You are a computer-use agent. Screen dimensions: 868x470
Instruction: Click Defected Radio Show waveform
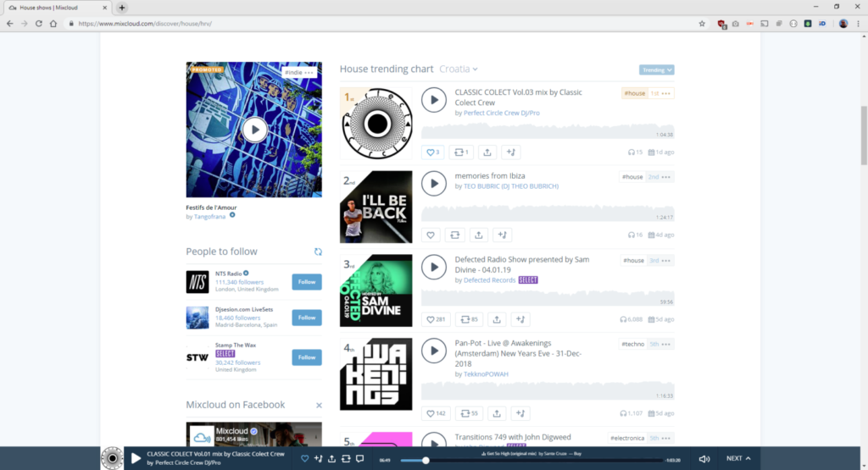(x=548, y=299)
